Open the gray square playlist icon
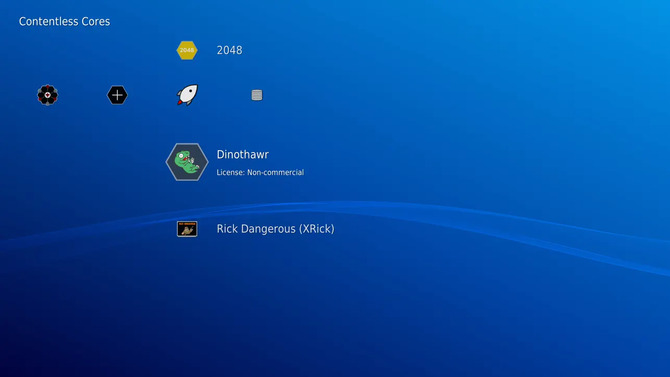This screenshot has width=670, height=377. [257, 95]
